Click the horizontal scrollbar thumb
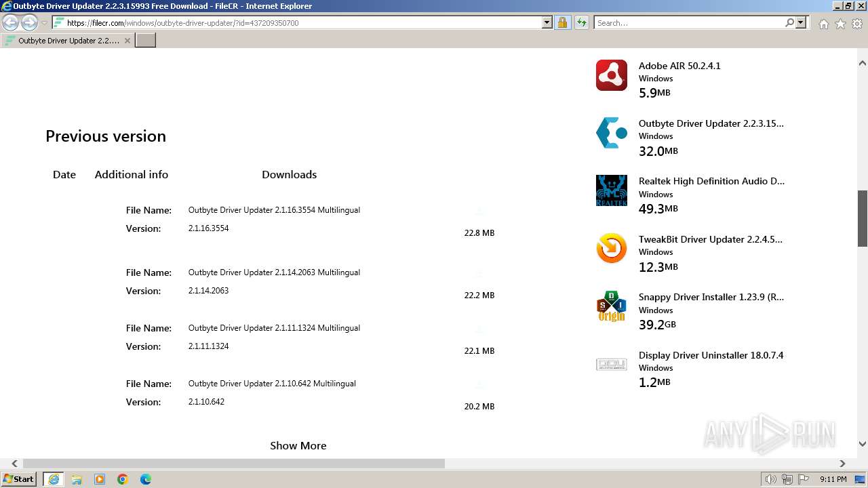The width and height of the screenshot is (868, 488). pyautogui.click(x=234, y=464)
